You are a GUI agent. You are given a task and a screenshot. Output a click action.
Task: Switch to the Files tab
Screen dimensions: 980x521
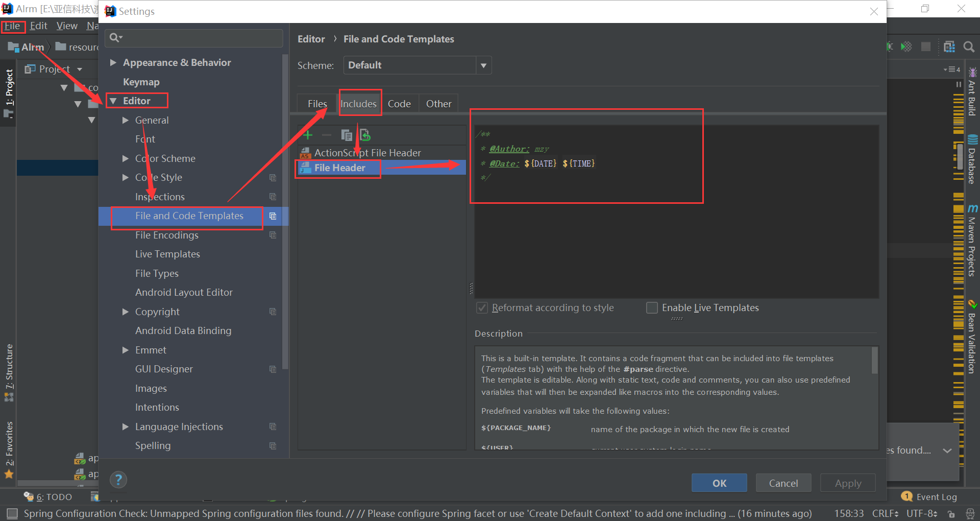coord(317,104)
